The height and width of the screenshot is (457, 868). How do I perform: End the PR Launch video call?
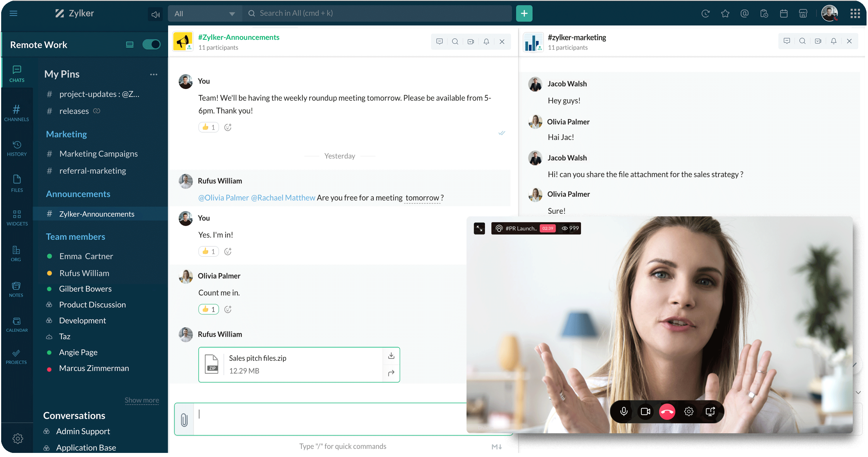tap(667, 411)
